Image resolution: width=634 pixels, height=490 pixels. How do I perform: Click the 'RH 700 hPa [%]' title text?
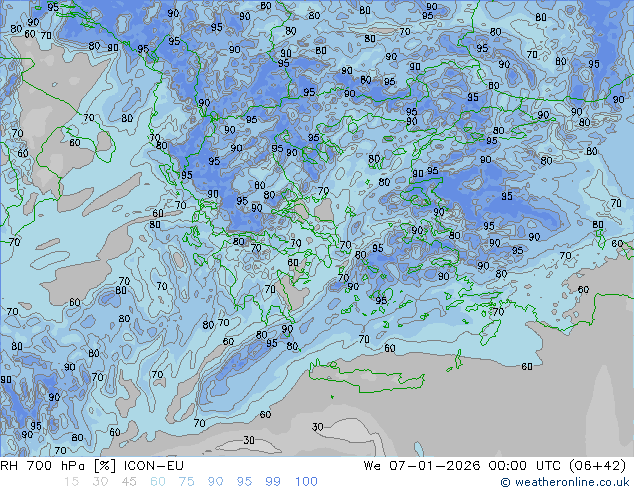coord(58,466)
